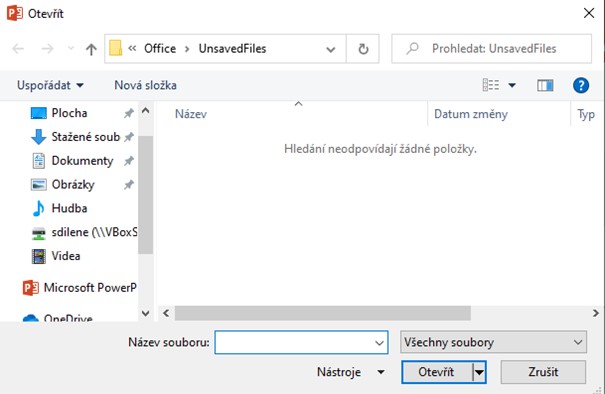Click the pin icon beside Stažené soubory
This screenshot has width=605, height=394.
(x=129, y=137)
